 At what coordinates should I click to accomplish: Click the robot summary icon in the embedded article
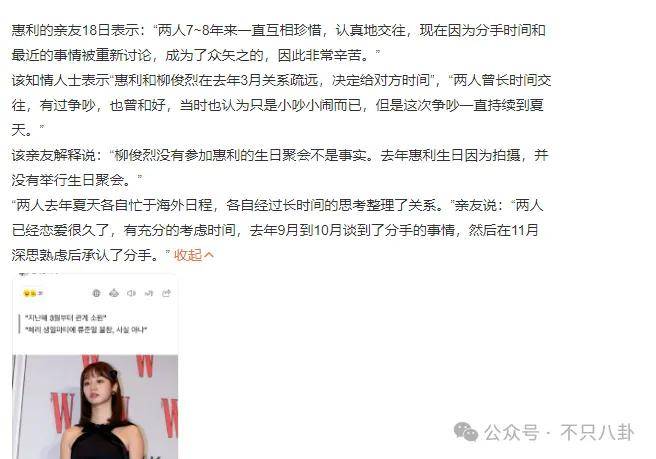click(114, 293)
